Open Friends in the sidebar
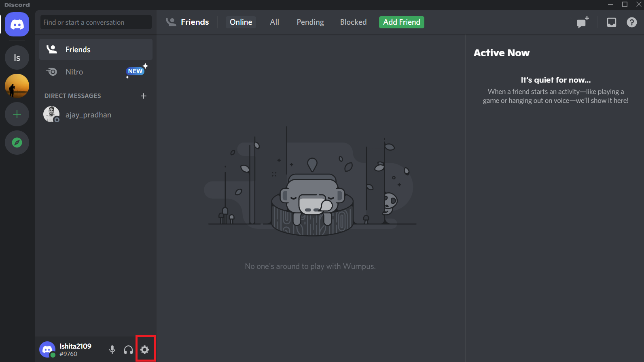The width and height of the screenshot is (644, 362). click(96, 49)
